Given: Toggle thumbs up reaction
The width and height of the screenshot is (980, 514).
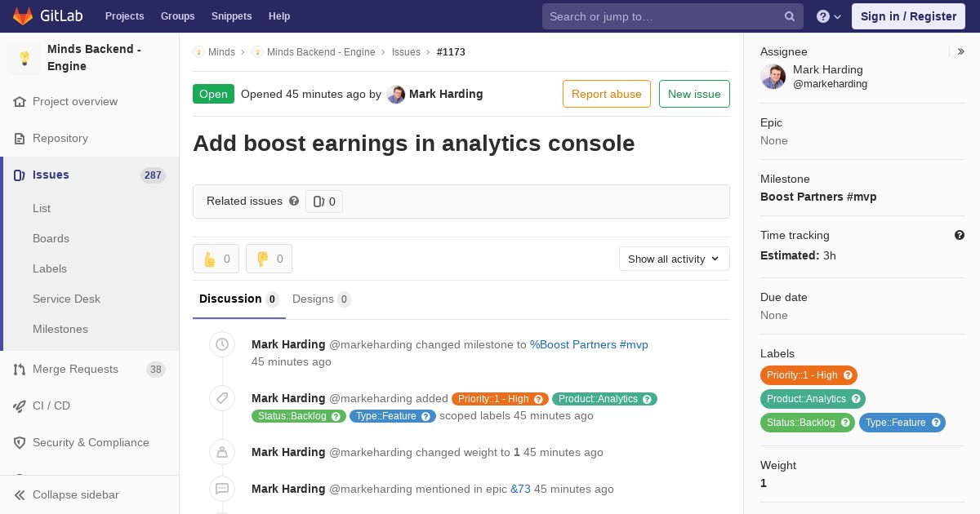Looking at the screenshot, I should [x=216, y=259].
